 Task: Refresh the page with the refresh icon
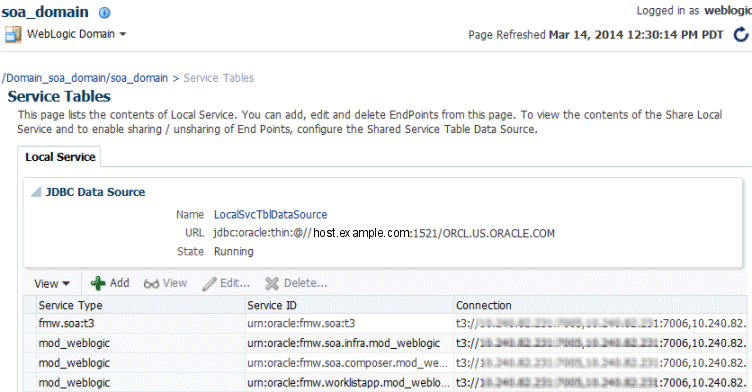click(741, 35)
